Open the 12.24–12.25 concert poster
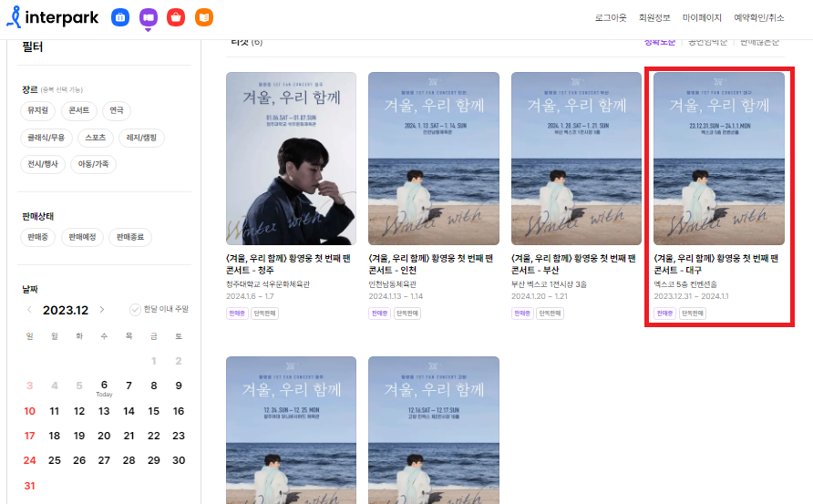 coord(291,430)
